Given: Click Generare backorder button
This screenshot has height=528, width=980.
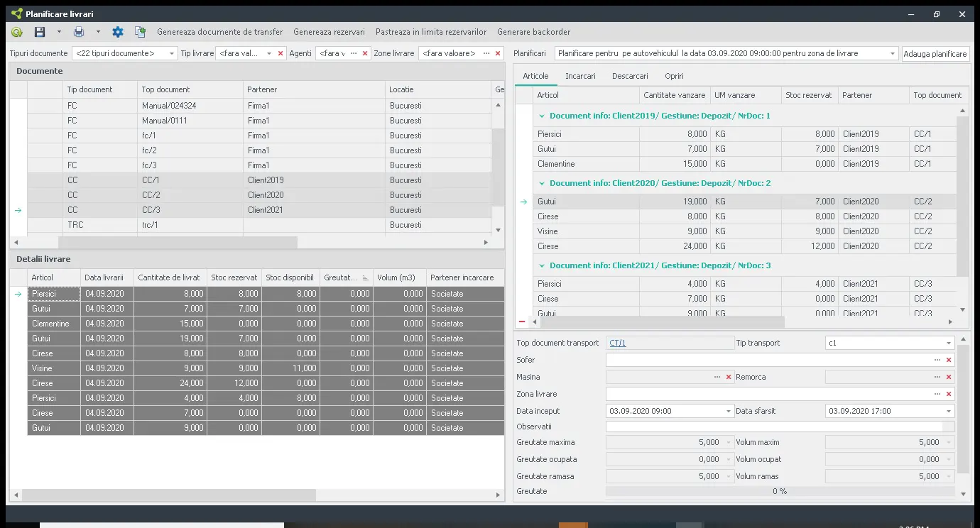Looking at the screenshot, I should [534, 32].
